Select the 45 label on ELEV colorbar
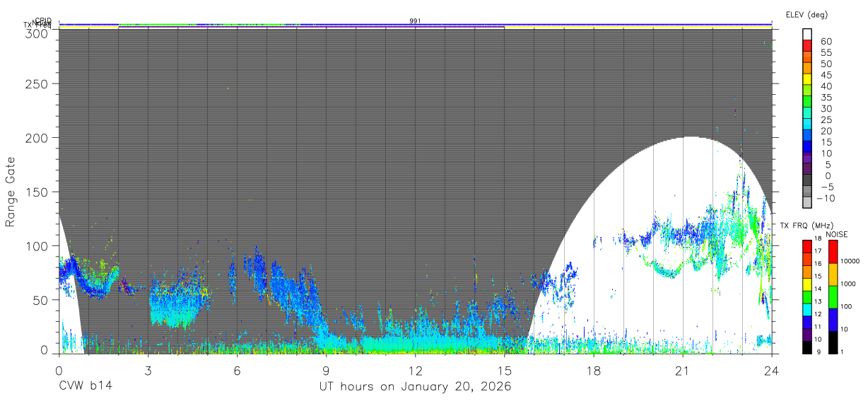868x401 pixels. tap(826, 75)
